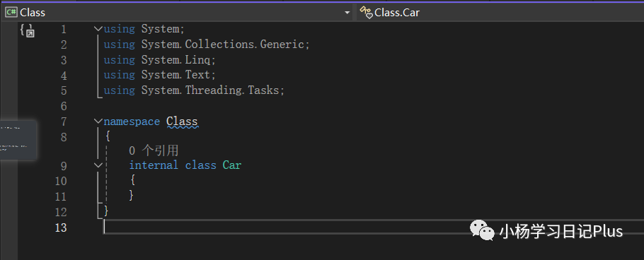
Task: Click the Car class name identifier
Action: click(232, 165)
